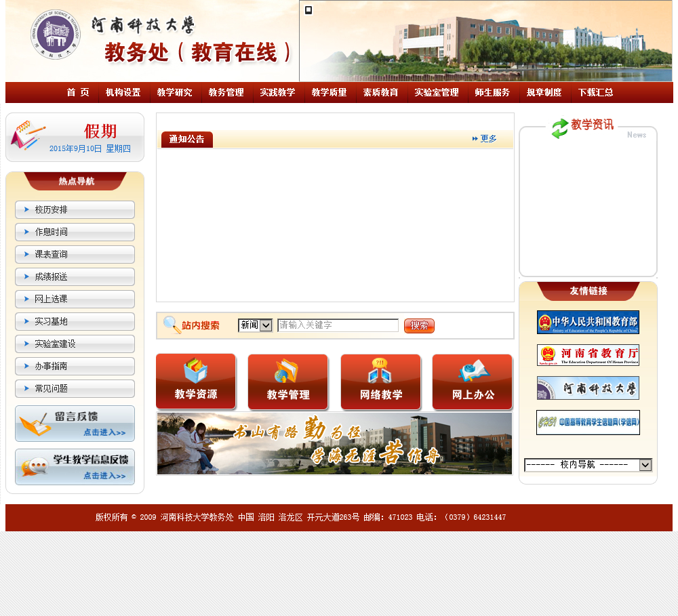678x616 pixels.
Task: Expand the 校内导航 dropdown list
Action: click(x=588, y=465)
